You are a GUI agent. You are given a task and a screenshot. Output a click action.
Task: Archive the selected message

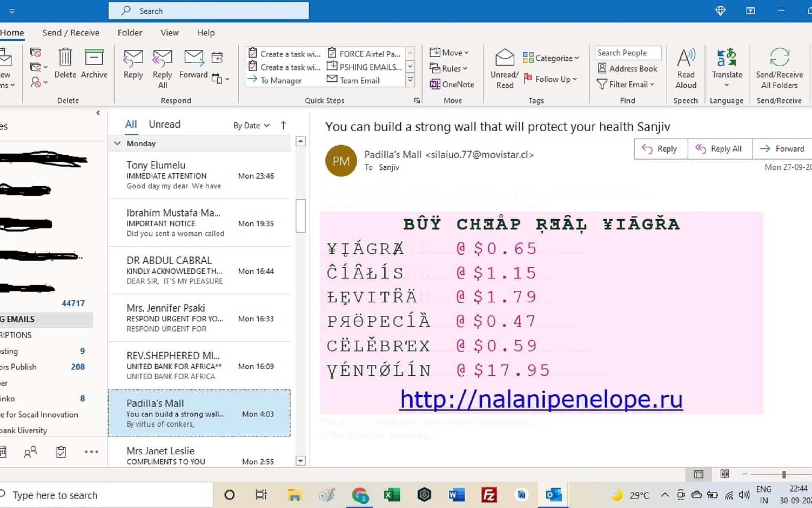(x=94, y=63)
